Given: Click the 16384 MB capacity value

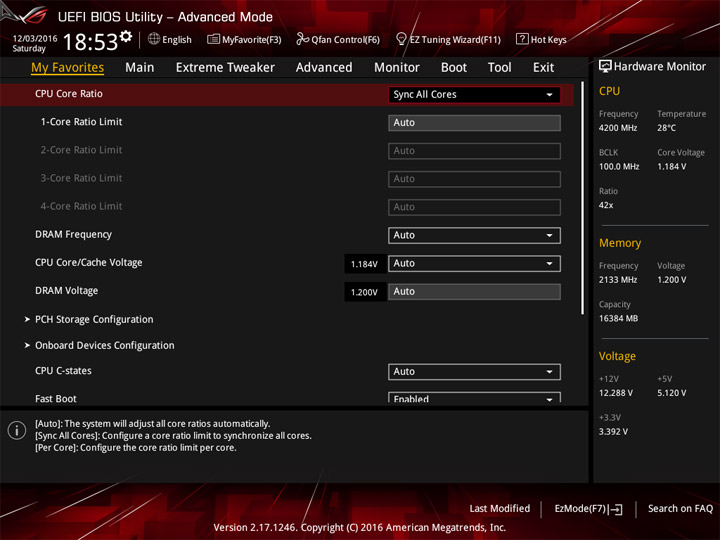Looking at the screenshot, I should click(618, 318).
